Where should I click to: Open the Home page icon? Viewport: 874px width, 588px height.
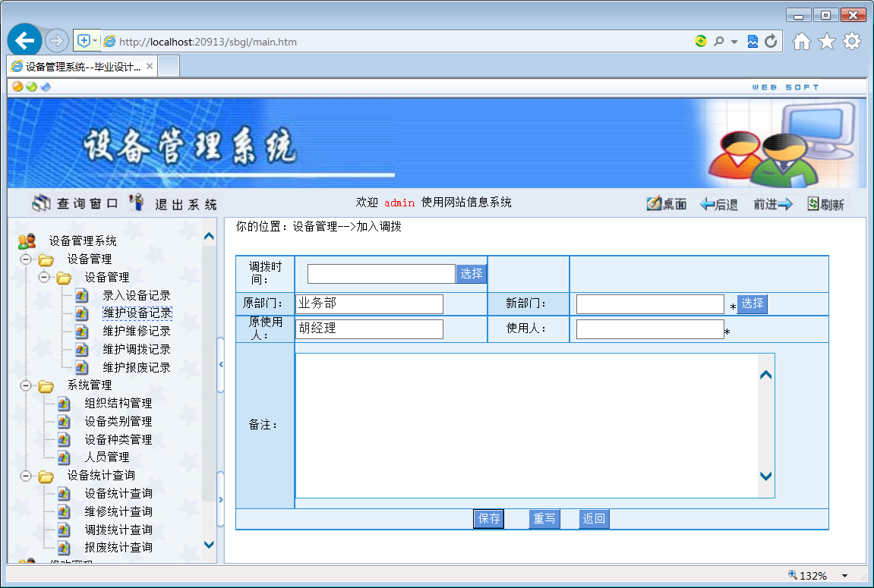[802, 41]
